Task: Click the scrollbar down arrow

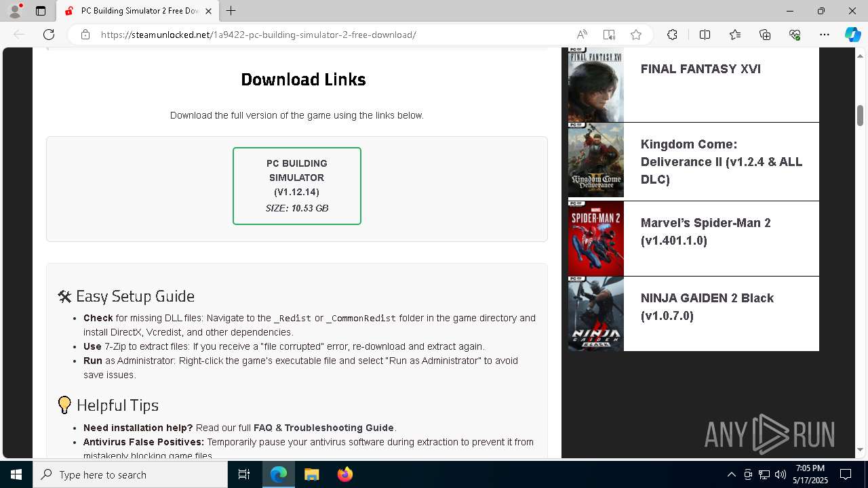Action: pos(861,449)
